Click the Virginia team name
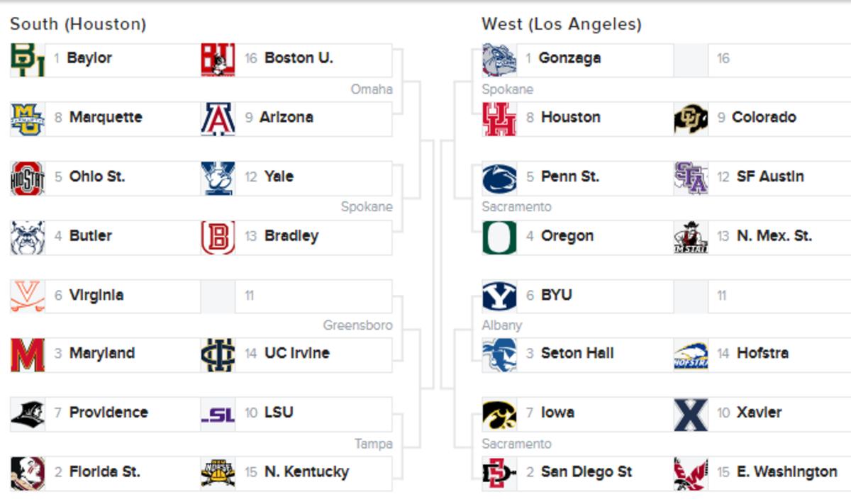 pos(96,296)
